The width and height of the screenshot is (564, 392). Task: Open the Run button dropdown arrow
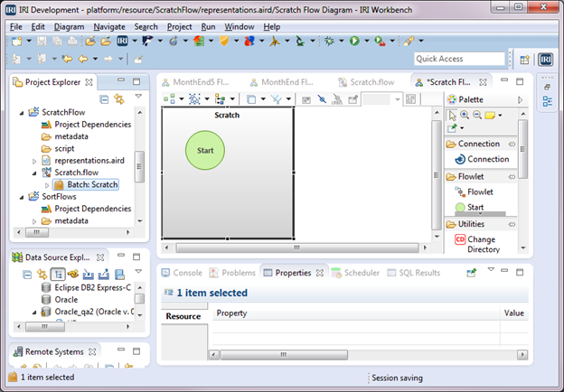click(367, 41)
